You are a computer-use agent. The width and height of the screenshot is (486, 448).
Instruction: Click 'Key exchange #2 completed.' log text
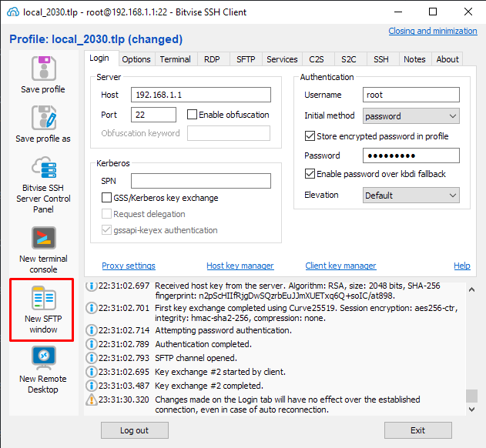tap(209, 386)
